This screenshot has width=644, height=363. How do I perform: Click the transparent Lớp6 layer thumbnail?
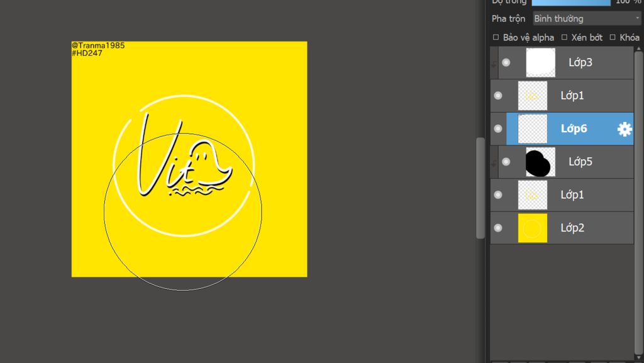pyautogui.click(x=532, y=128)
